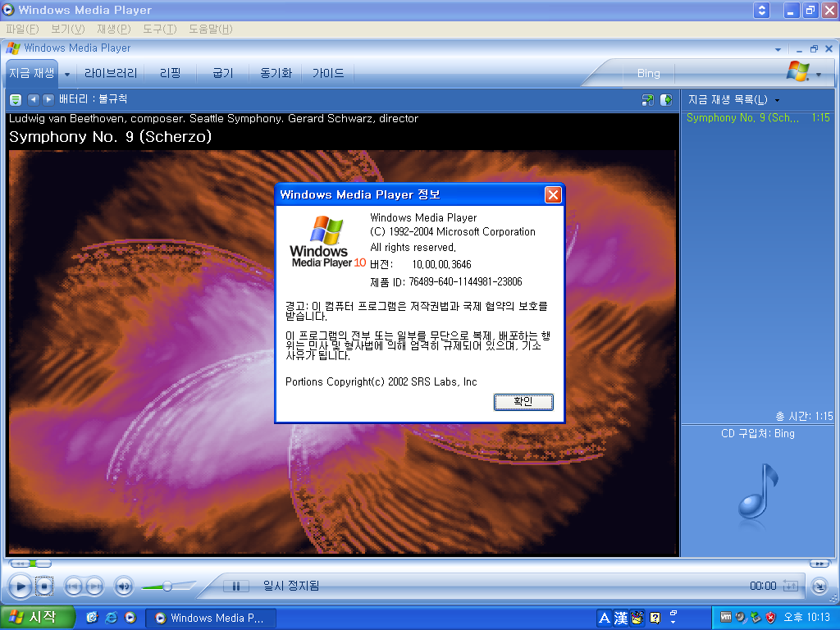
Task: Mute the player volume
Action: point(124,587)
